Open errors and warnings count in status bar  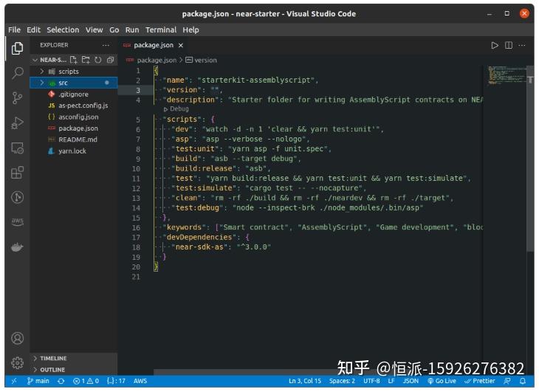click(x=86, y=381)
